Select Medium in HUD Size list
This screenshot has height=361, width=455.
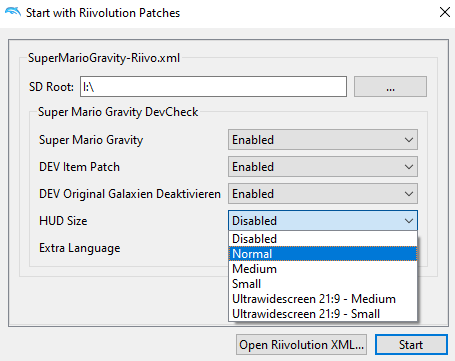click(323, 269)
